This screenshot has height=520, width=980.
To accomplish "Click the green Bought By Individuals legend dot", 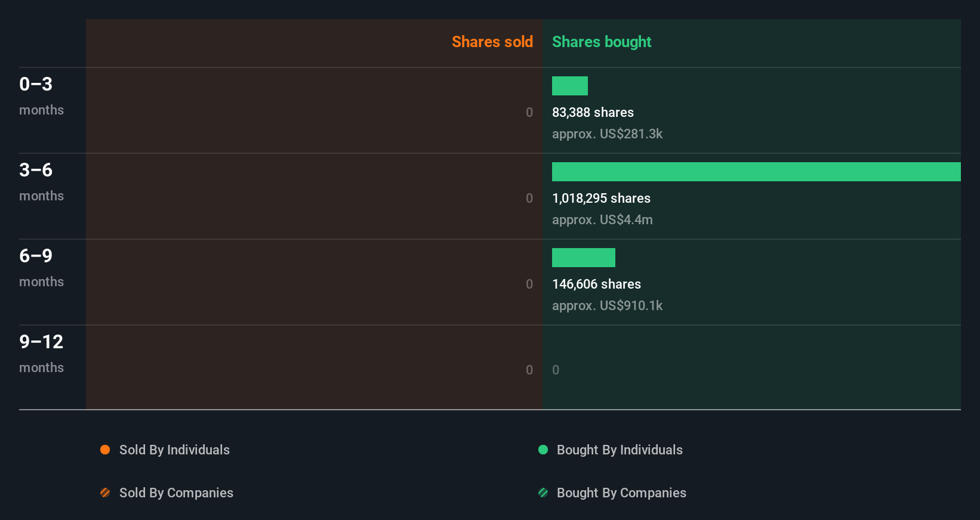I will pos(543,450).
